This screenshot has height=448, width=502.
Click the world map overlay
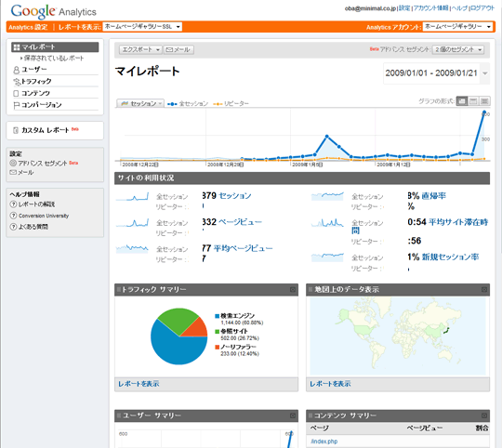(x=398, y=336)
